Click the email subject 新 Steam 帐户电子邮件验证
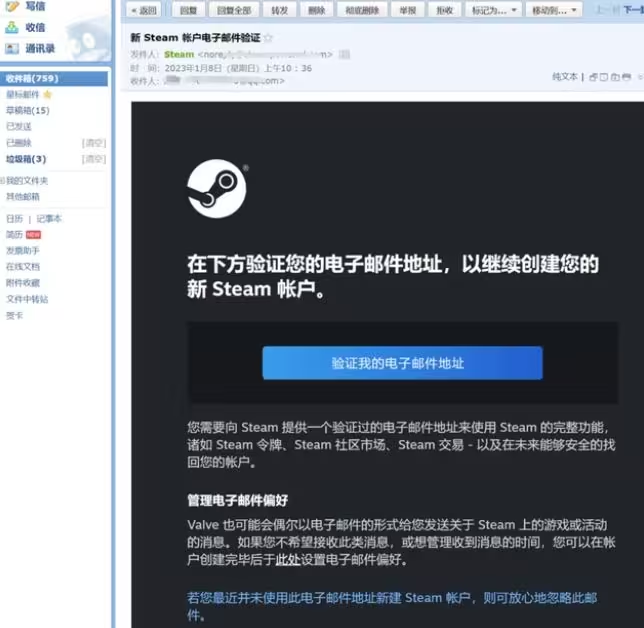This screenshot has width=644, height=628. (x=196, y=38)
